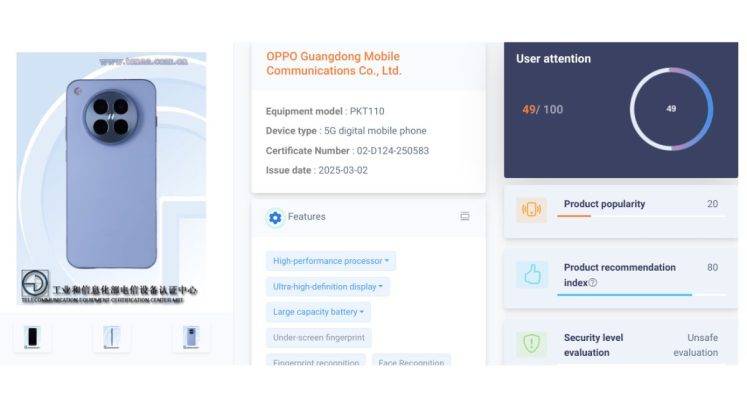Select the Fingerprint recognition tag
The image size is (747, 420).
click(x=316, y=362)
